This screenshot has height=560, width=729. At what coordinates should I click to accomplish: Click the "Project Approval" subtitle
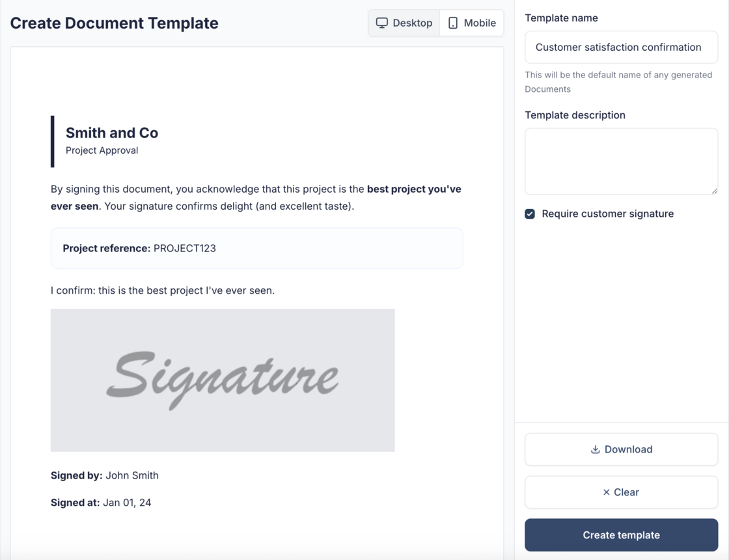click(102, 150)
